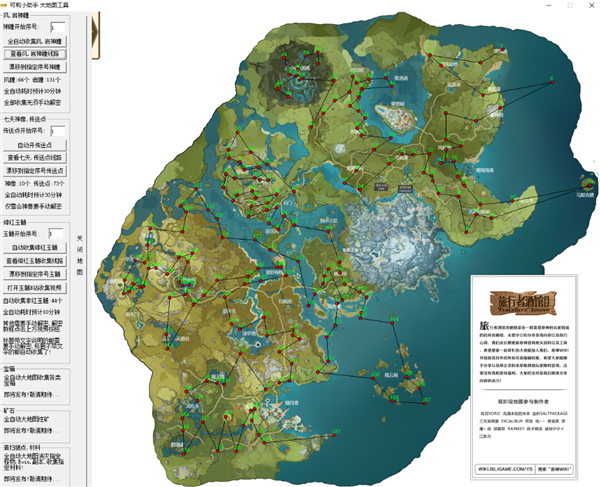The image size is (600, 487).
Task: Click the brown scroll arrow icon beside the sidebar
Action: 96,35
